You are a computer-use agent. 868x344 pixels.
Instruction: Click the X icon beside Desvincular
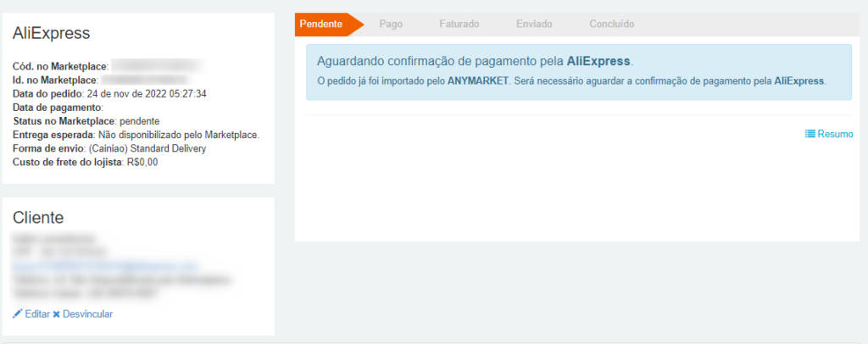[x=57, y=314]
